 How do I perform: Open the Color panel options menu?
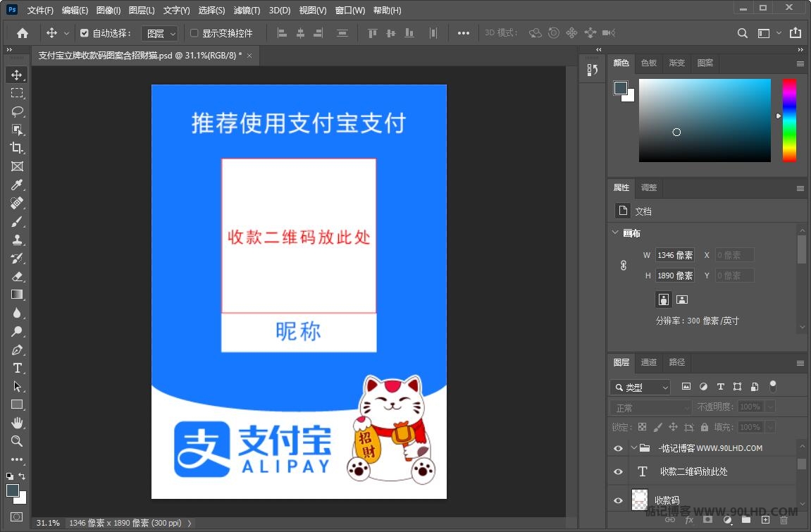(800, 63)
